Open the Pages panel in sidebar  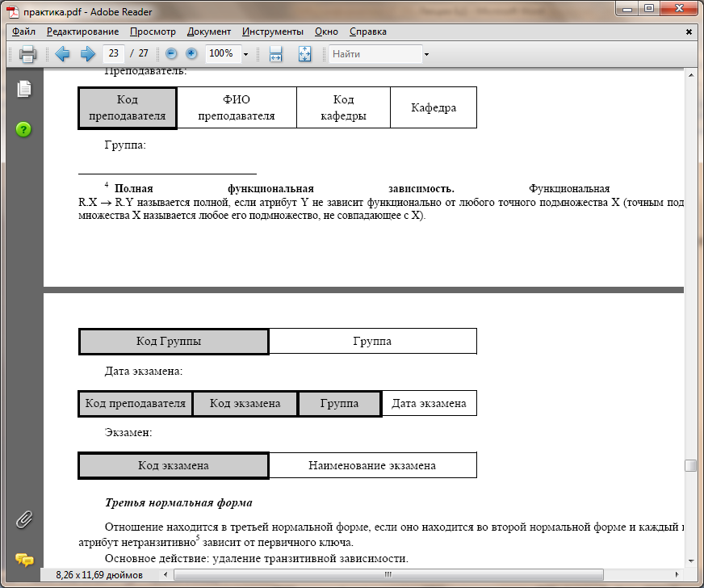pos(23,89)
